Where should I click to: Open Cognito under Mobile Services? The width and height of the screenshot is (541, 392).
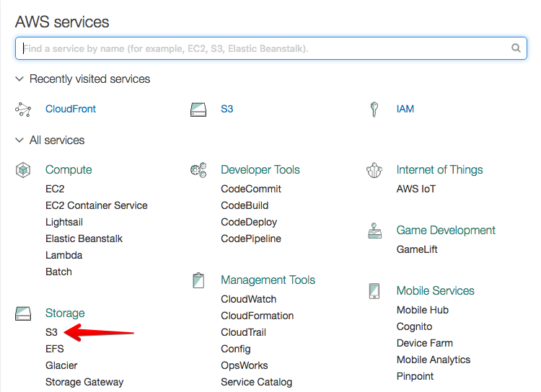pos(414,326)
